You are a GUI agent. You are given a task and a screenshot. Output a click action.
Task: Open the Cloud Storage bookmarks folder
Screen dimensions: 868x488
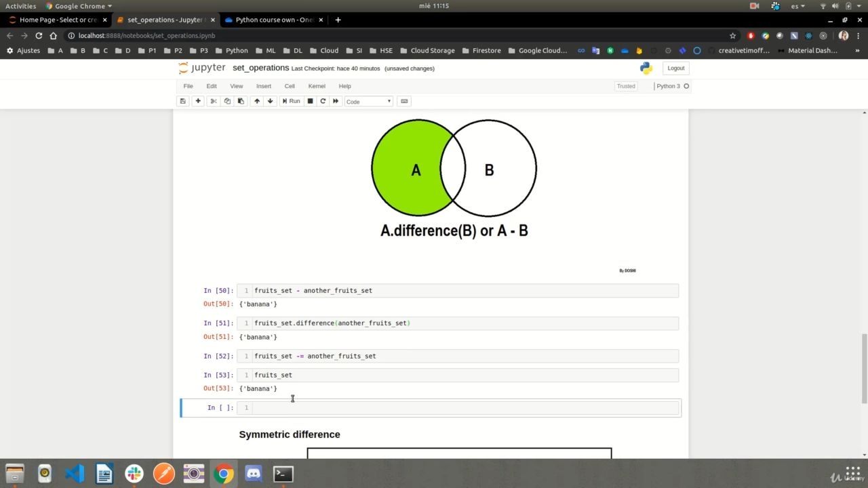pyautogui.click(x=427, y=50)
